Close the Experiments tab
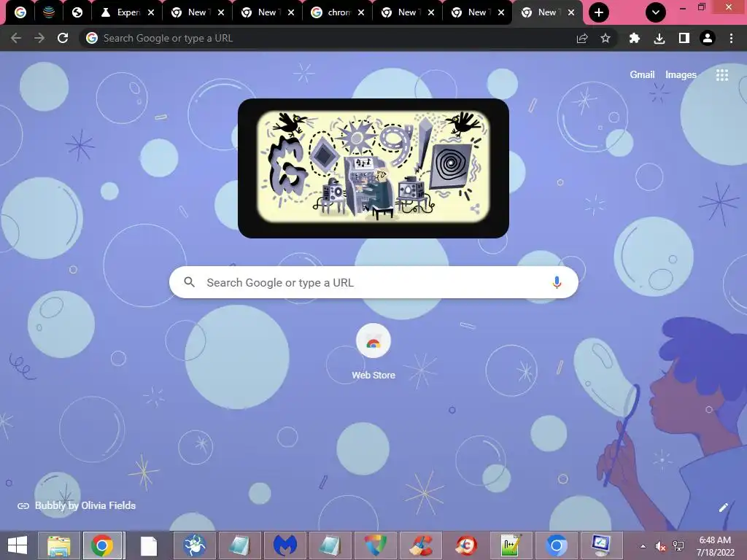 (x=151, y=12)
